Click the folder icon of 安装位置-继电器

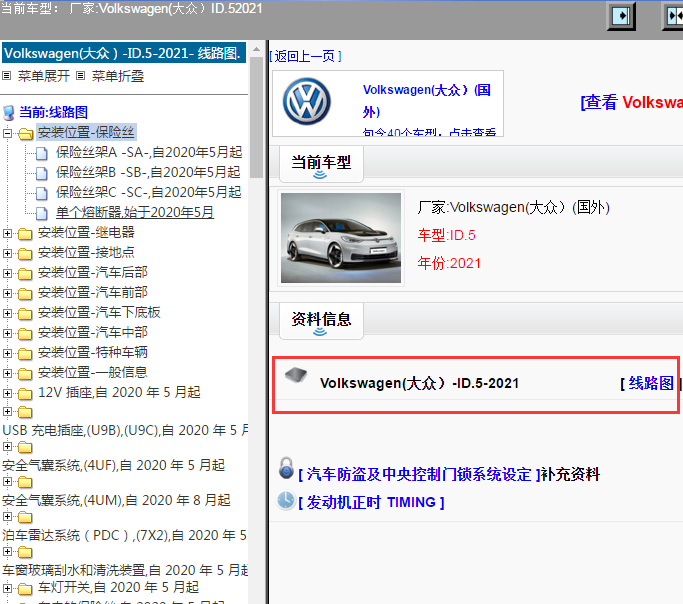(25, 234)
